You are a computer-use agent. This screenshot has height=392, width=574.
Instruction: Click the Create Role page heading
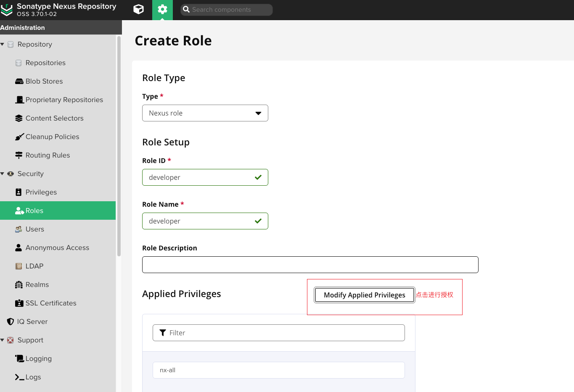(173, 41)
